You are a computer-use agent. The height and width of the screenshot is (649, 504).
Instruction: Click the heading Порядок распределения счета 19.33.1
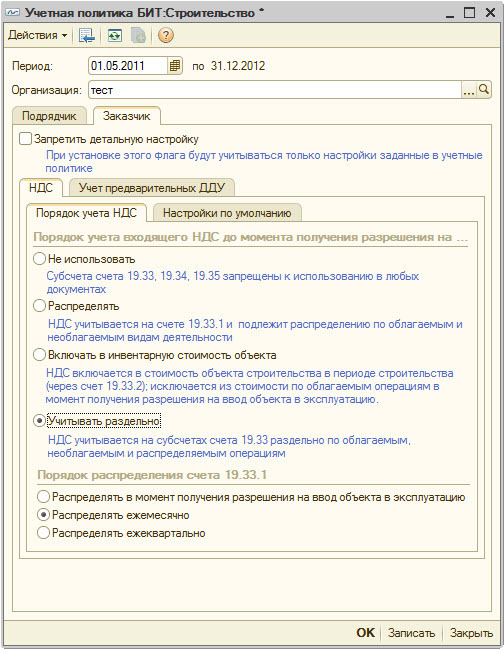(152, 475)
